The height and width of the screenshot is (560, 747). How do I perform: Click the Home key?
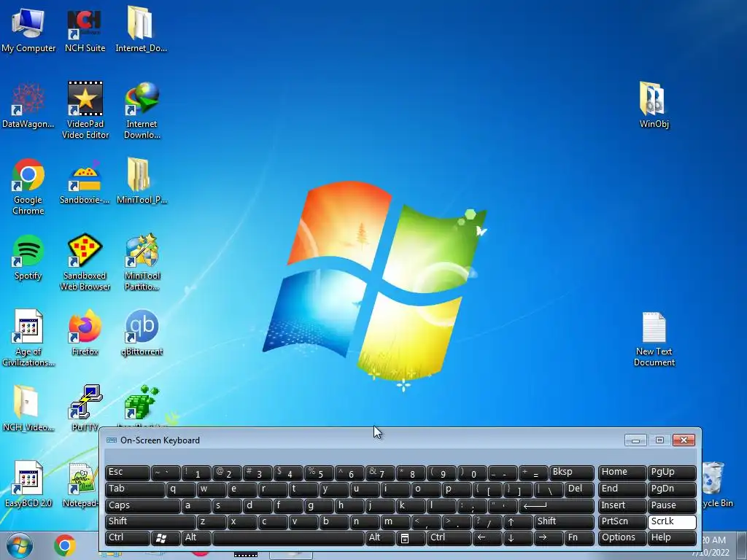pyautogui.click(x=622, y=472)
